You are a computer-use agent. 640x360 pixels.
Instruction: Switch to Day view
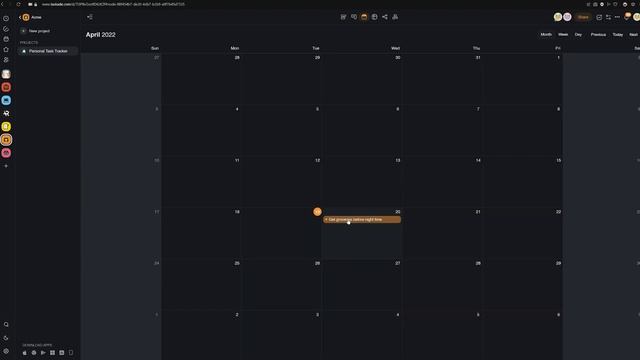578,35
